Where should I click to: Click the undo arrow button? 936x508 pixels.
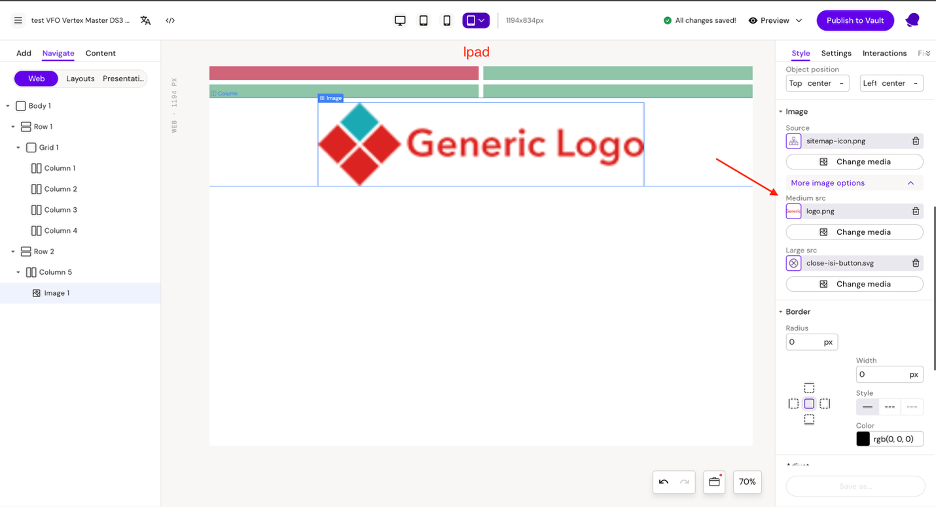coord(663,482)
